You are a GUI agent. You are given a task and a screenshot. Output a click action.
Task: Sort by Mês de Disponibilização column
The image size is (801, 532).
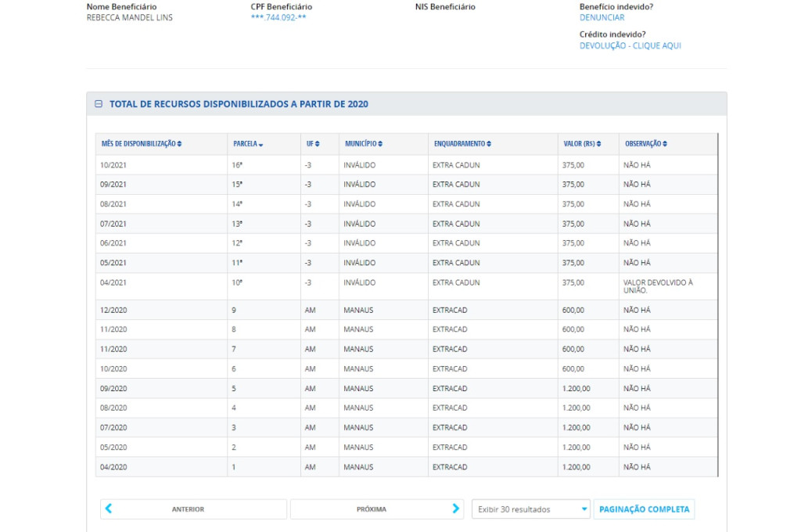tap(142, 144)
